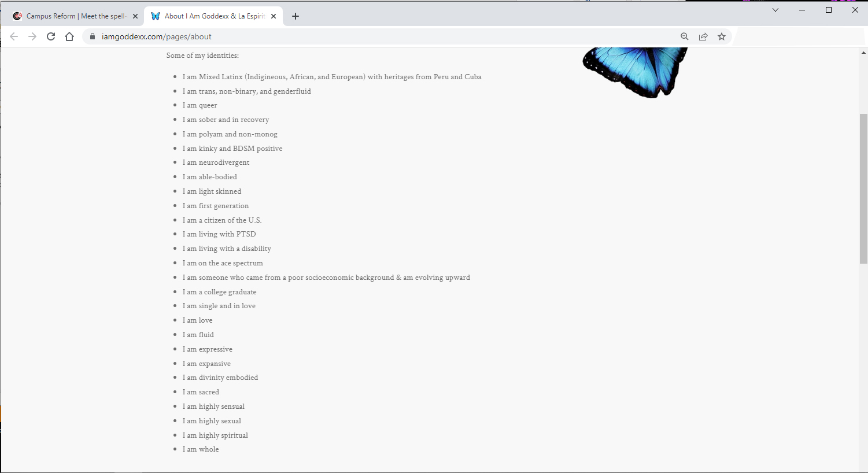
Task: Click the blue butterfly image
Action: (x=635, y=72)
